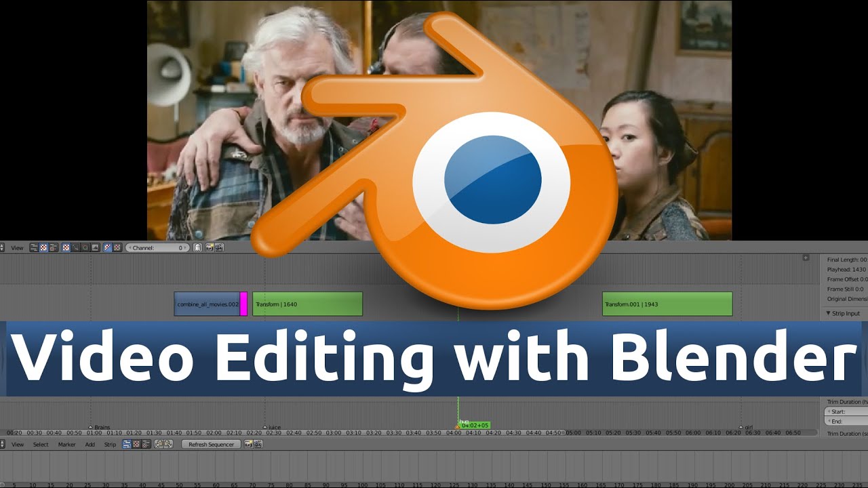Render OpenGL animation in the preview header
This screenshot has height=488, width=868.
219,248
